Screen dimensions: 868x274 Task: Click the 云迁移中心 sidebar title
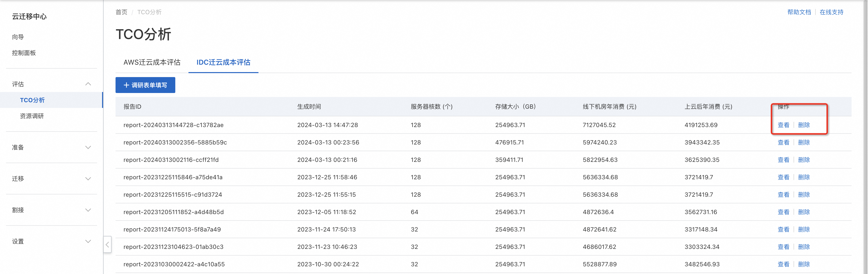click(29, 16)
